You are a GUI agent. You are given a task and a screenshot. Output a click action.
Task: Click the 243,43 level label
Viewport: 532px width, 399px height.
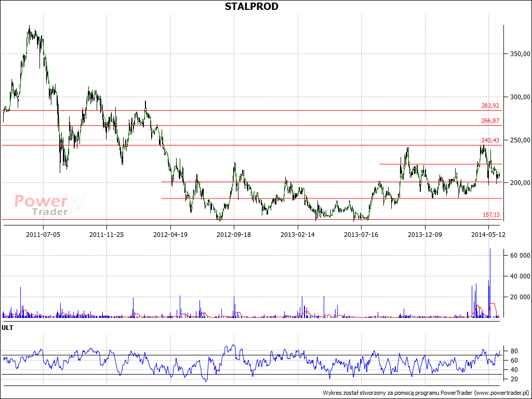click(x=490, y=140)
